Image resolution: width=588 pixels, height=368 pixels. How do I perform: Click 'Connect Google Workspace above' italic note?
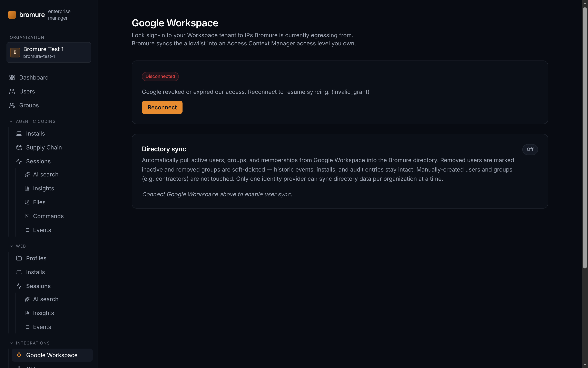click(x=217, y=194)
